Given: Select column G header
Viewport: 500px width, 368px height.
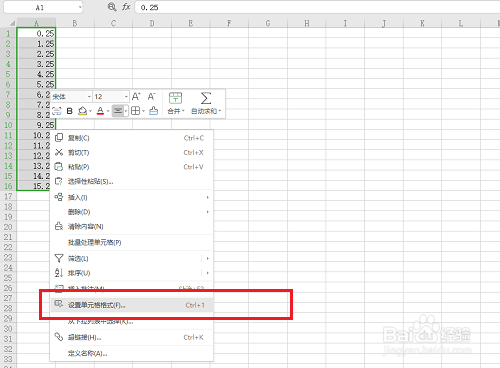Looking at the screenshot, I should (268, 23).
